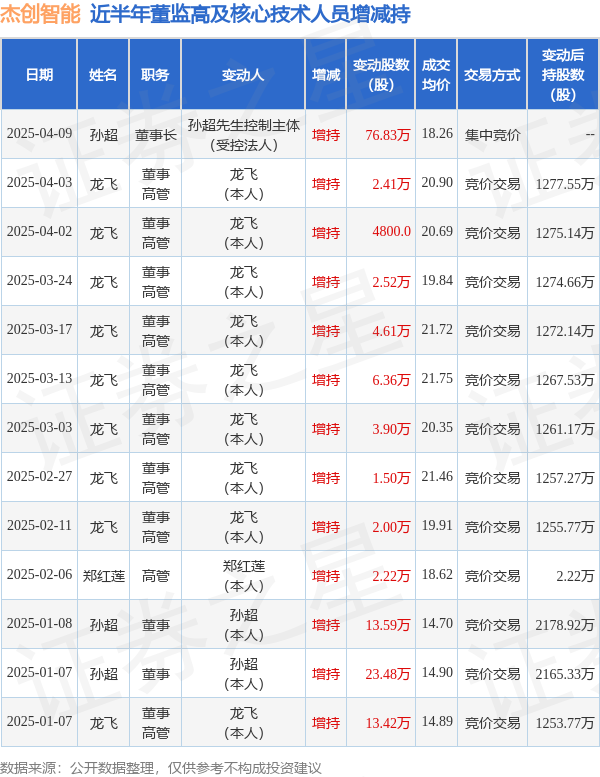This screenshot has height=777, width=600.
Task: Select the date 2025-03-13
Action: [39, 379]
